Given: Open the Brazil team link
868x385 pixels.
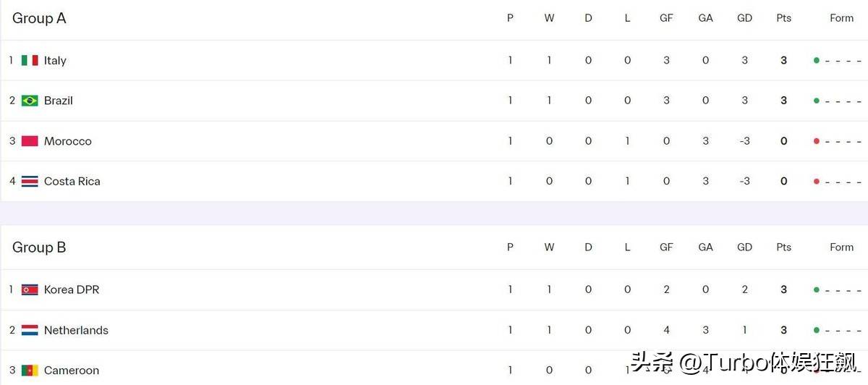Looking at the screenshot, I should pyautogui.click(x=58, y=101).
